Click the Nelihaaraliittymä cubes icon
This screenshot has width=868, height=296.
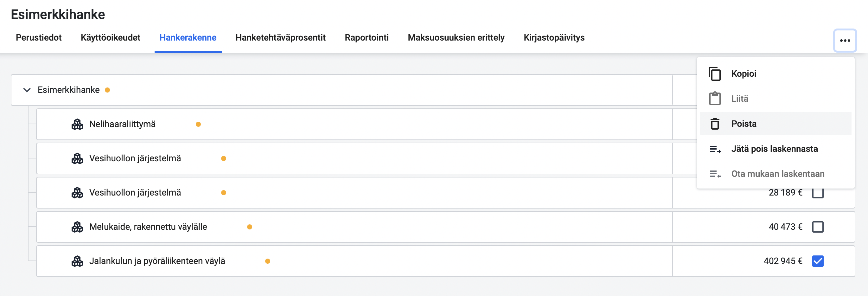pyautogui.click(x=77, y=124)
